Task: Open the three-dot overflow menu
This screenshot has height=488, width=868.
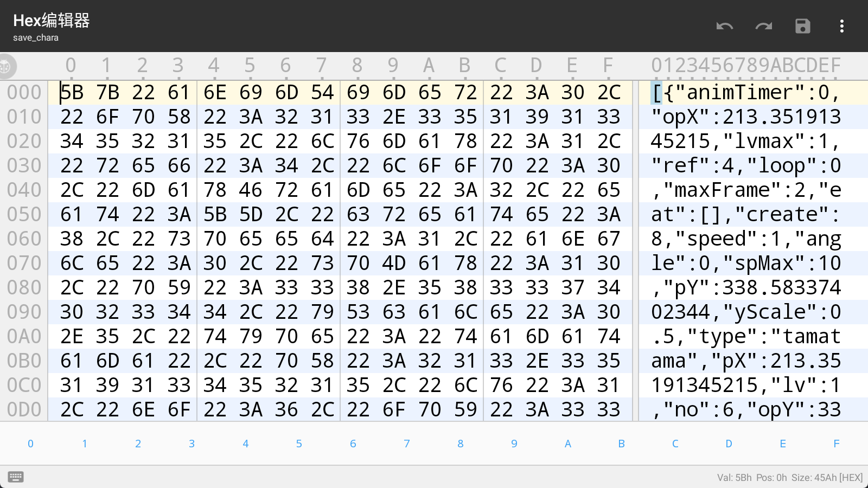Action: coord(841,26)
